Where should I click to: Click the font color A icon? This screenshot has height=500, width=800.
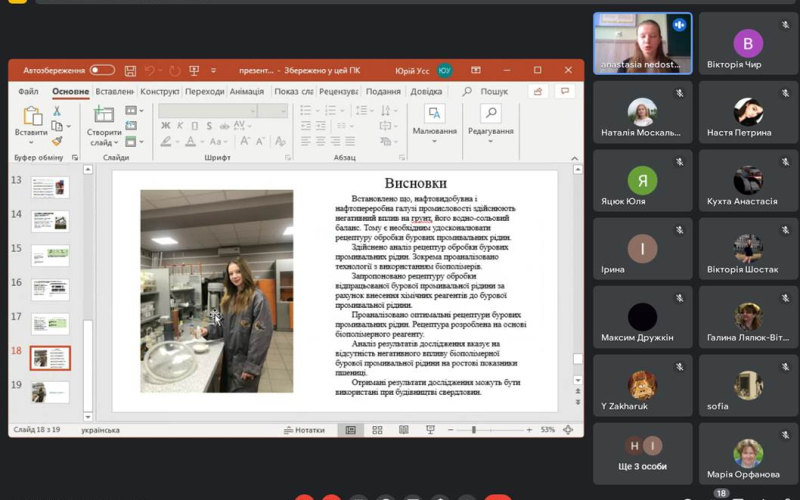190,141
